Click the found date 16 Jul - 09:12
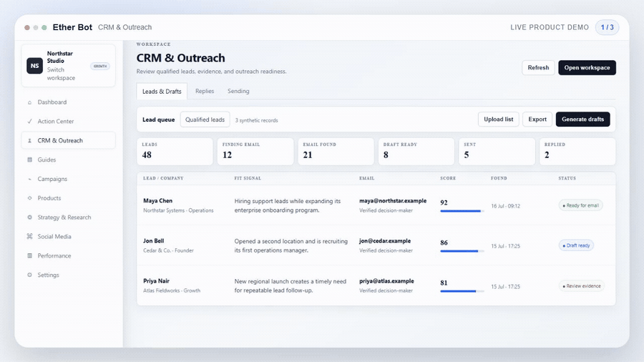 click(506, 206)
